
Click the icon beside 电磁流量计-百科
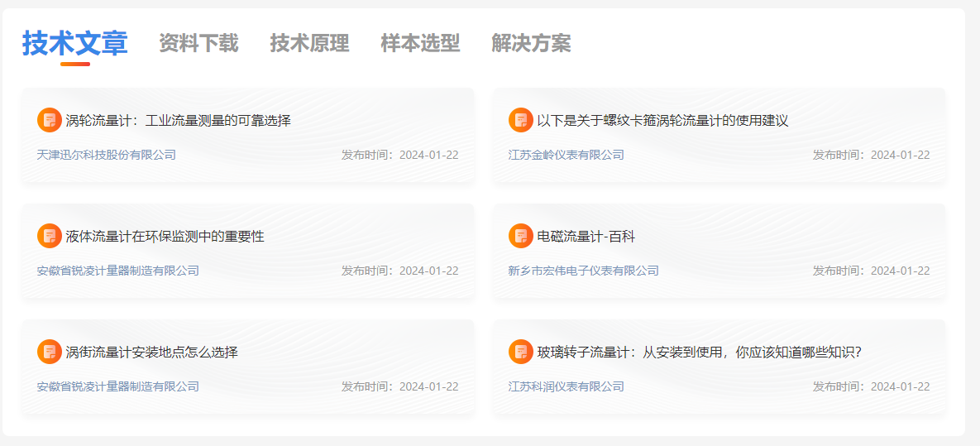521,236
